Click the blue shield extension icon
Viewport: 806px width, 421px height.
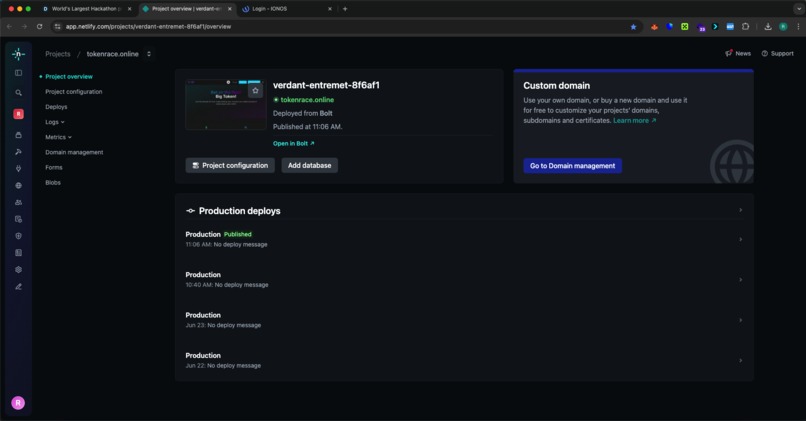(669, 26)
